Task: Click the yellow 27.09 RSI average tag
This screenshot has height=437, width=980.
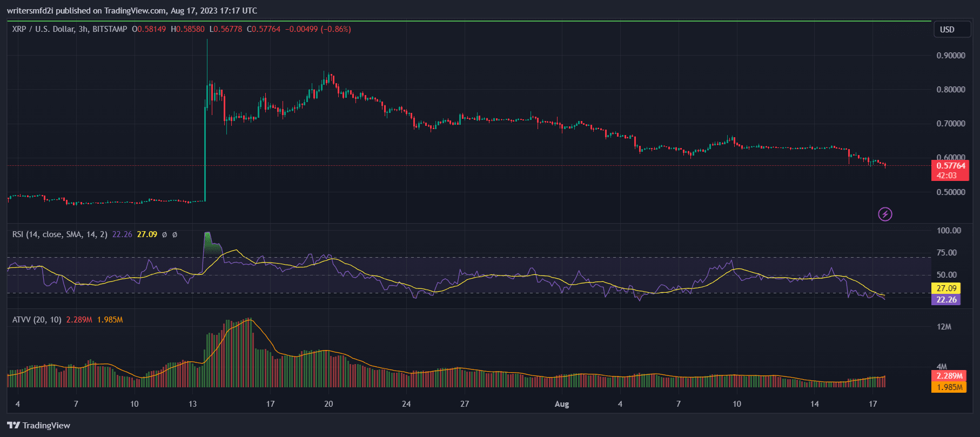Action: point(946,288)
